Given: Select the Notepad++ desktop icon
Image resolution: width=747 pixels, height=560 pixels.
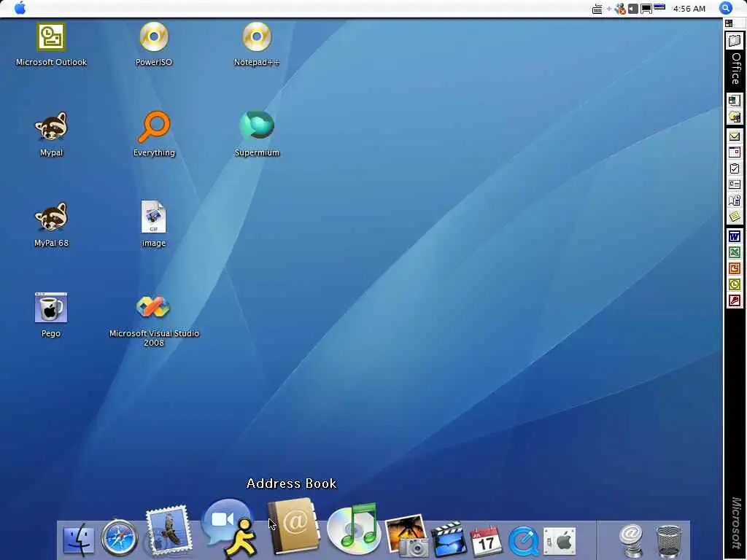Looking at the screenshot, I should click(x=256, y=44).
